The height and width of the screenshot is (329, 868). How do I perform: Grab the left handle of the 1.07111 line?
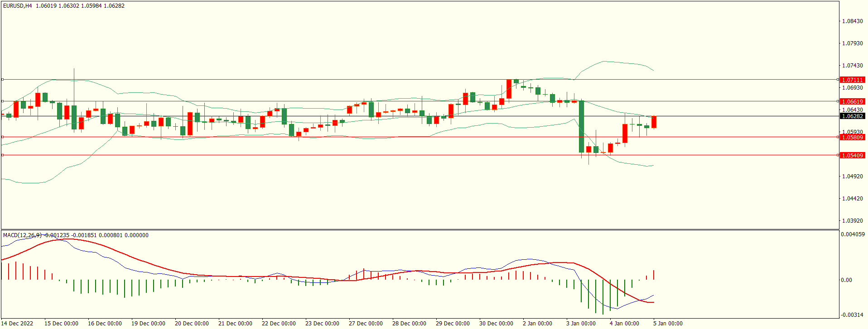(x=2, y=80)
